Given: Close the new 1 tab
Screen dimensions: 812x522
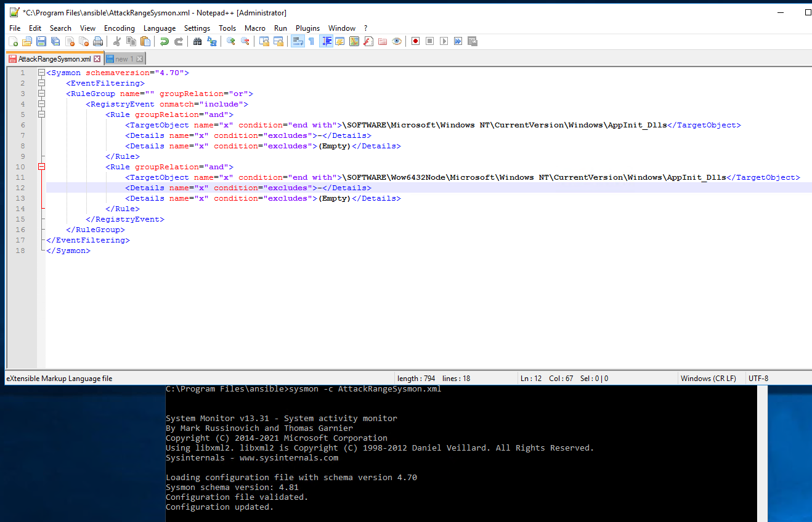Looking at the screenshot, I should (139, 59).
